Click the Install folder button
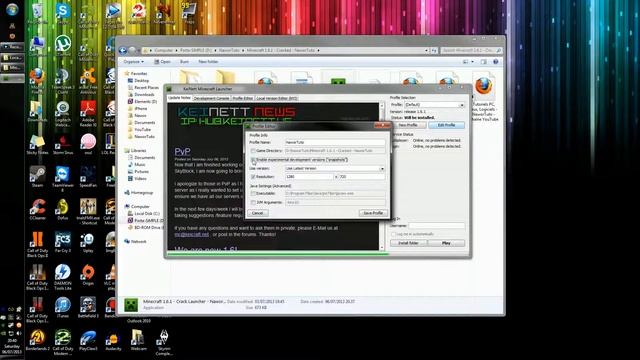Viewport: 640px width, 360px height. tap(408, 243)
